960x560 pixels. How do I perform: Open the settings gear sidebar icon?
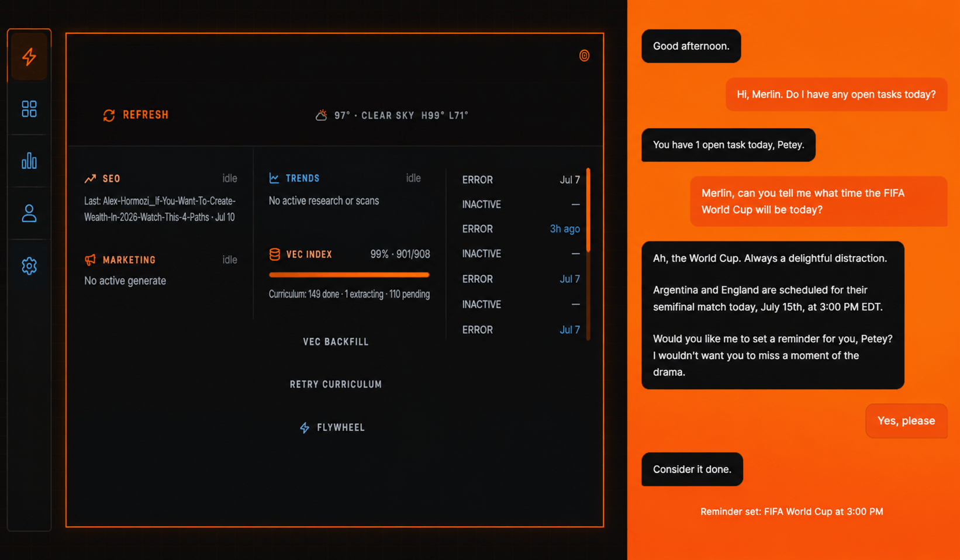click(x=29, y=266)
